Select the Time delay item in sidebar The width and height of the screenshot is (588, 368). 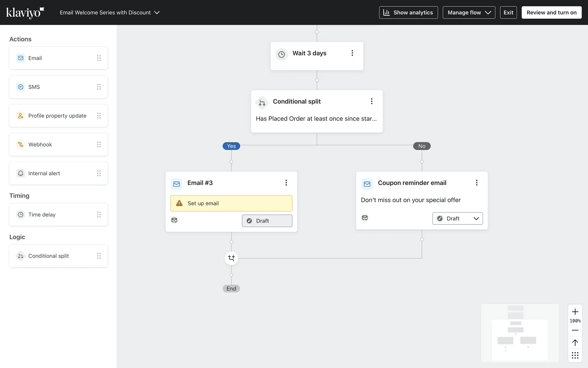tap(58, 215)
